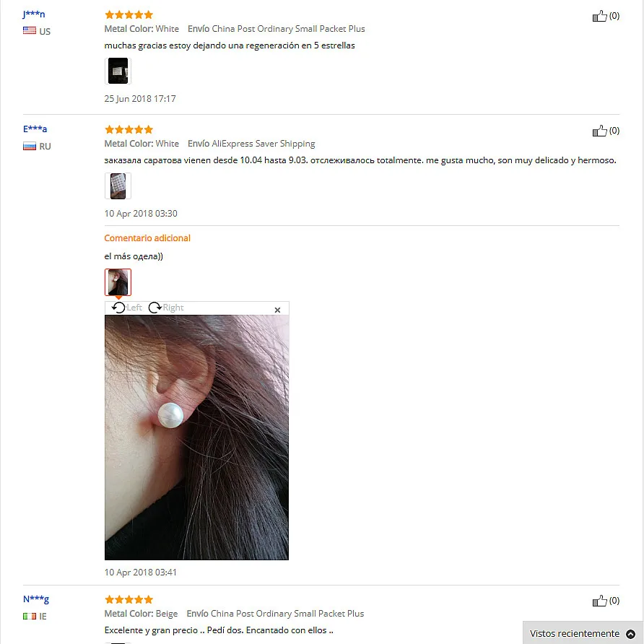Click the US flag icon
This screenshot has height=644, width=644.
[30, 30]
